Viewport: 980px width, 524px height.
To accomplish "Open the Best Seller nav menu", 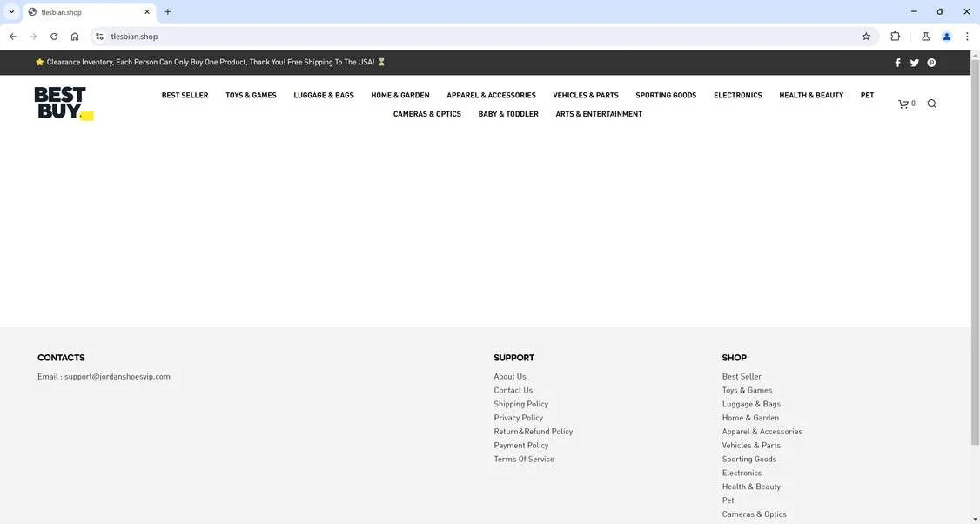I will [x=185, y=95].
